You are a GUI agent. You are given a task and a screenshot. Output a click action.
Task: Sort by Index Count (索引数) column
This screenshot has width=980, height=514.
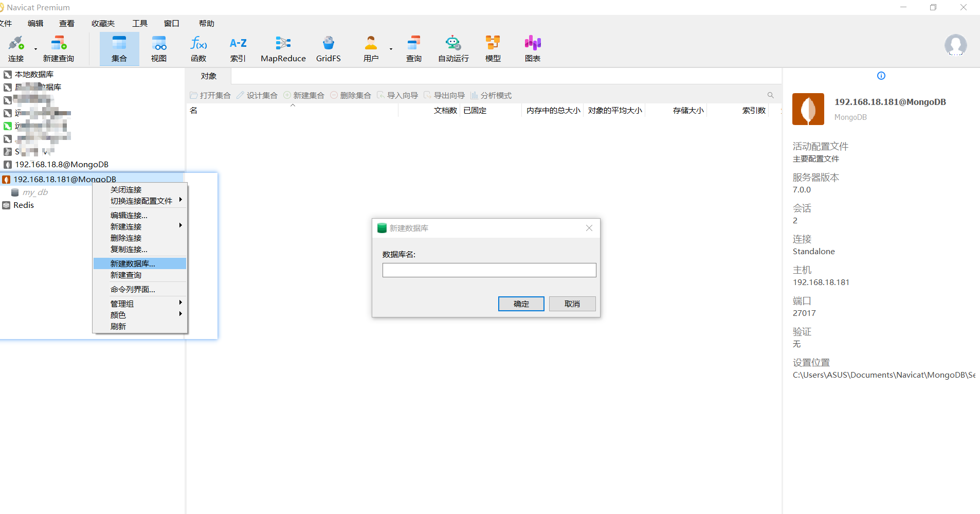[738, 111]
